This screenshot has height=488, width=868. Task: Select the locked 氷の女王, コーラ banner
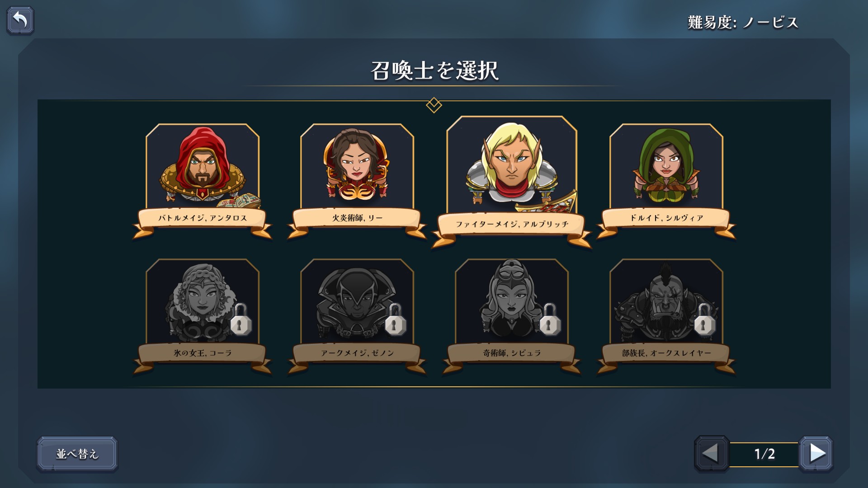click(x=203, y=353)
